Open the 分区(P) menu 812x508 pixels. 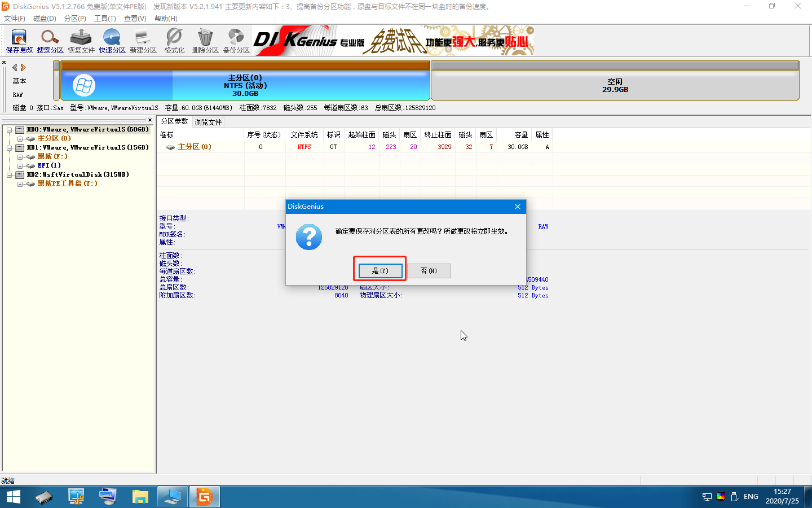click(75, 19)
